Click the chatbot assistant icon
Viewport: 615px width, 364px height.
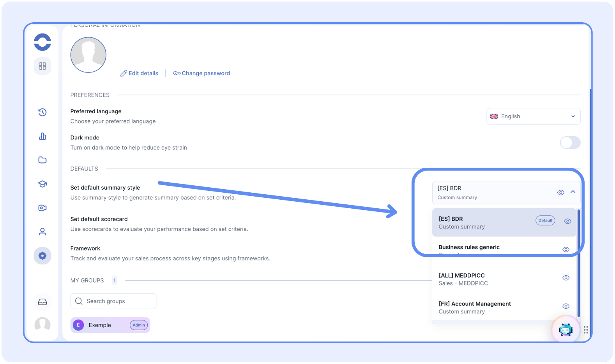[x=566, y=330]
